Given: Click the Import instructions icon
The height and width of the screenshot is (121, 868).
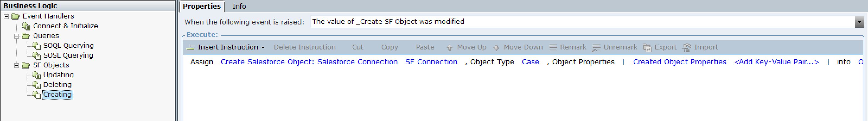Looking at the screenshot, I should pos(687,48).
